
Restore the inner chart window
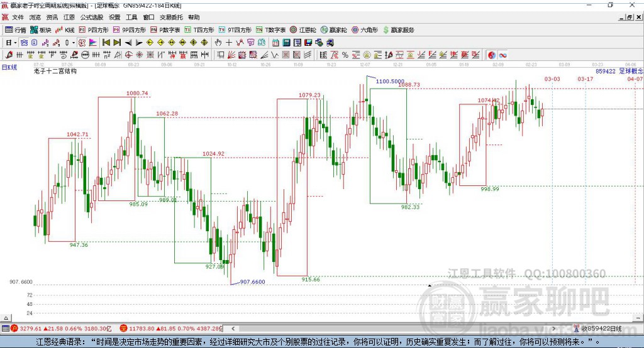coord(630,17)
